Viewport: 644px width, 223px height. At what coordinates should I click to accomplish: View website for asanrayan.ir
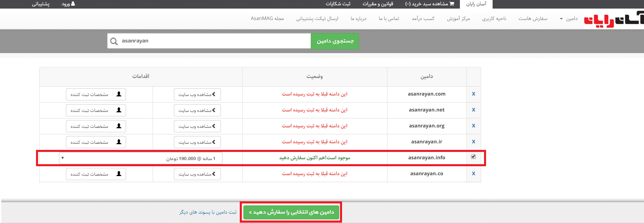pos(197,142)
